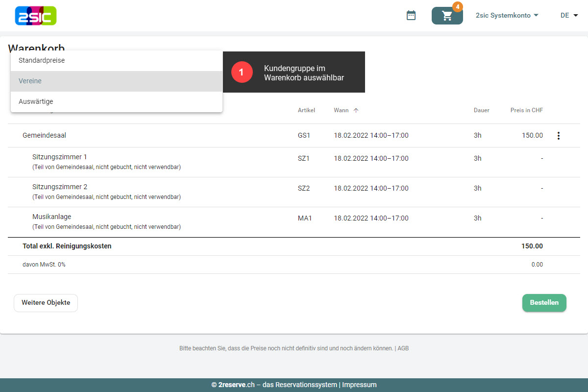Open the AGB link
This screenshot has height=392, width=588.
pos(403,349)
